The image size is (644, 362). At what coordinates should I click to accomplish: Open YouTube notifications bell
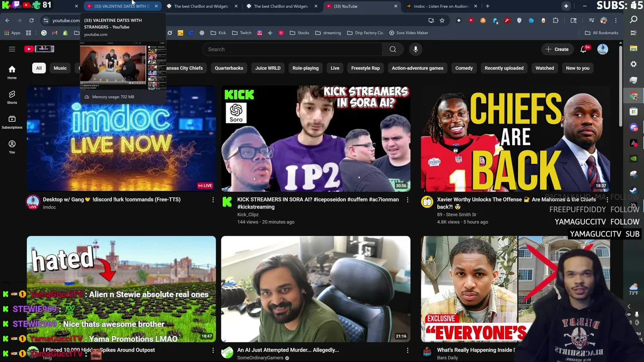(x=584, y=49)
